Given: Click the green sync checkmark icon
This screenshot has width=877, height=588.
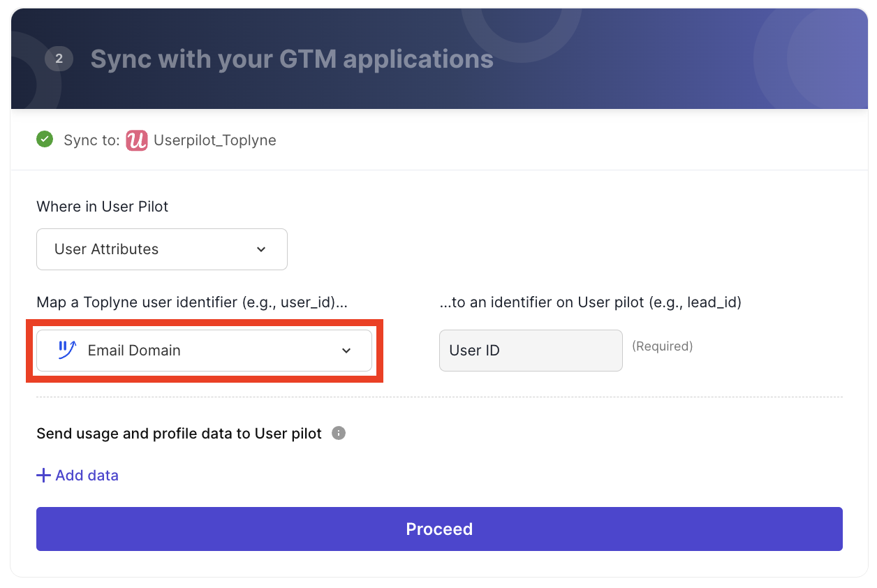Looking at the screenshot, I should point(45,140).
